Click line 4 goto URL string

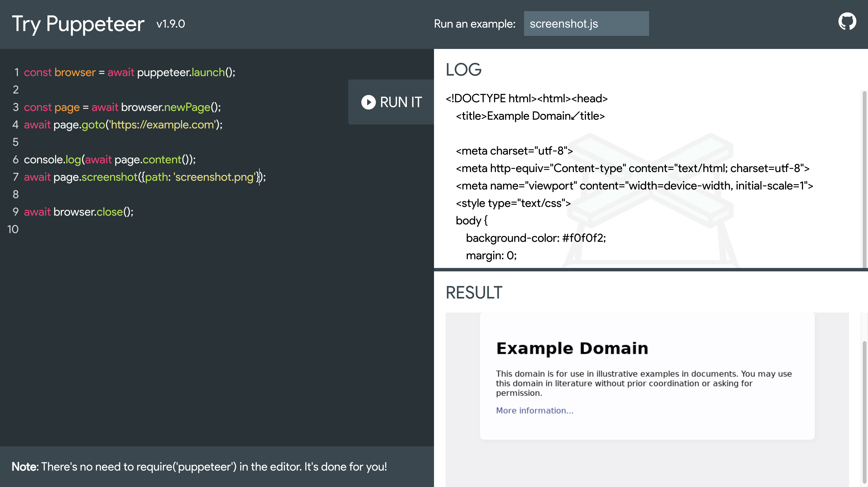(x=162, y=125)
